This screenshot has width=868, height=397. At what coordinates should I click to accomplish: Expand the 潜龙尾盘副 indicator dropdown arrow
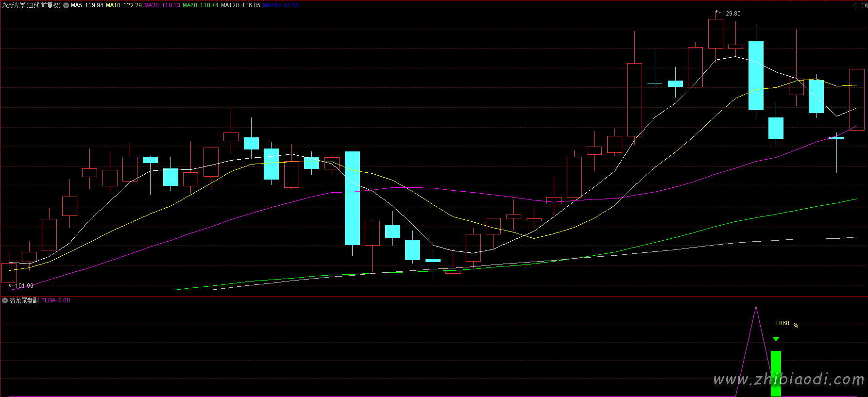click(5, 300)
